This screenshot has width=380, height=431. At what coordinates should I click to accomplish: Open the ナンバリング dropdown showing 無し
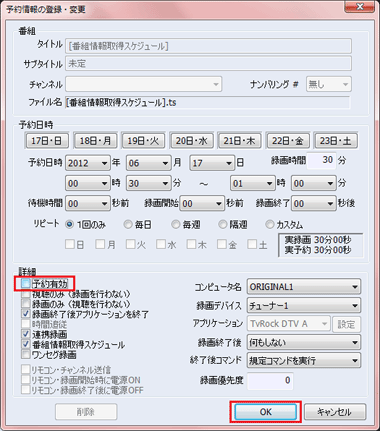329,84
